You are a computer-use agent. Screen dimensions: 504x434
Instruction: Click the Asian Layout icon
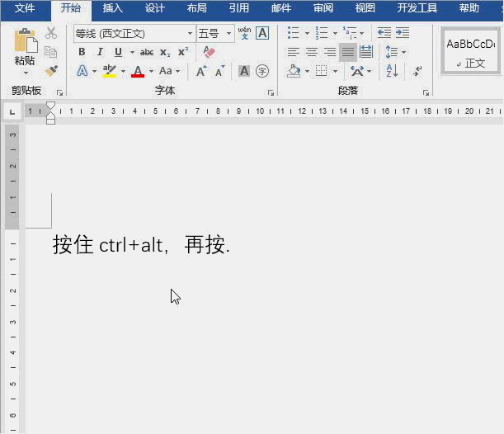[x=357, y=71]
